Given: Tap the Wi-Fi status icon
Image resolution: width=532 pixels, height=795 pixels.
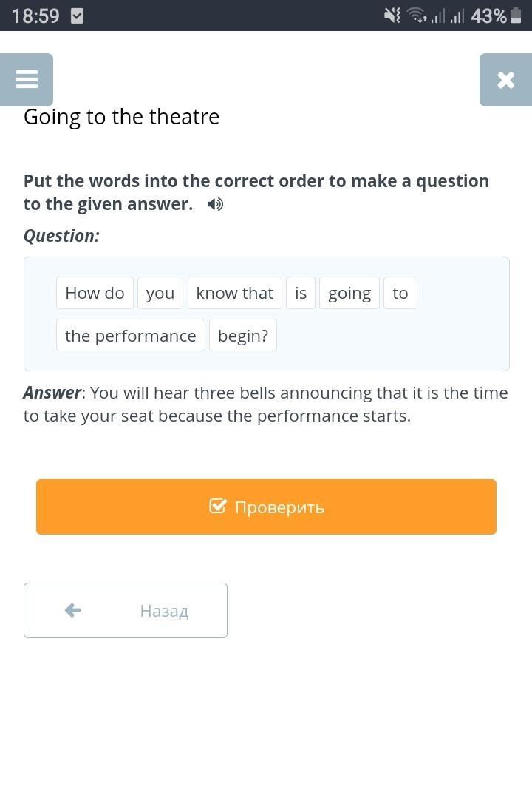Looking at the screenshot, I should (417, 16).
